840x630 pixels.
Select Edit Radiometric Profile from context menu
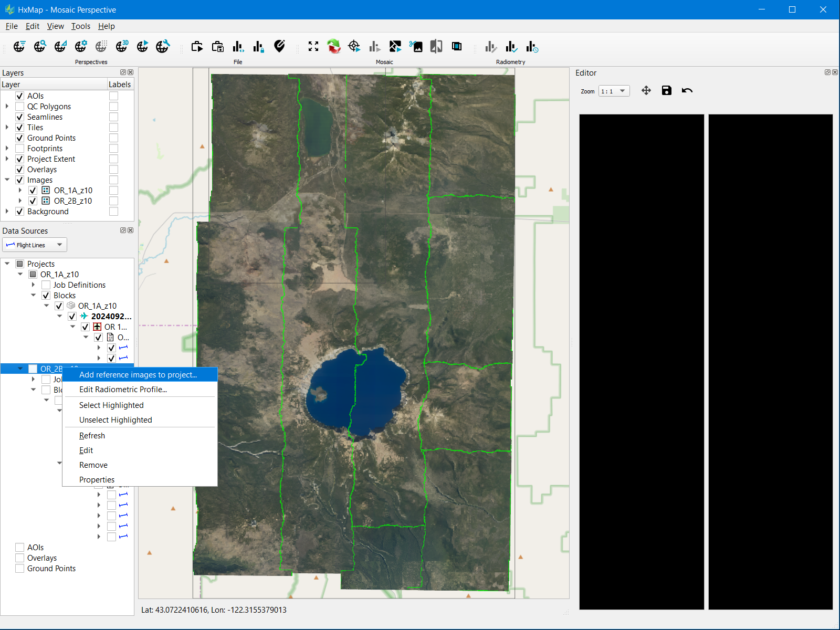pos(123,390)
